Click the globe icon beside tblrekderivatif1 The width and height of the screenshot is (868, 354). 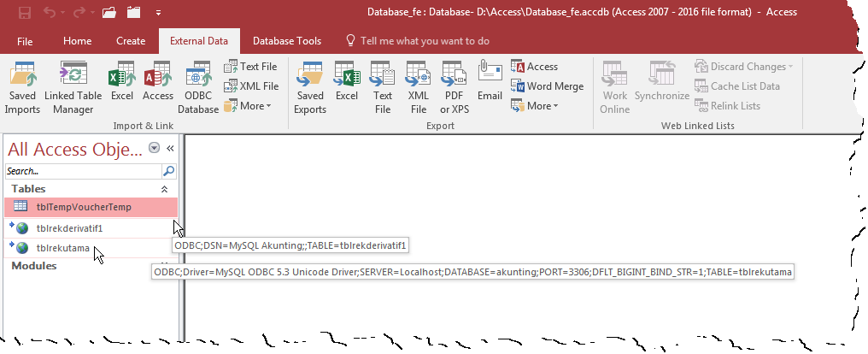pyautogui.click(x=21, y=228)
